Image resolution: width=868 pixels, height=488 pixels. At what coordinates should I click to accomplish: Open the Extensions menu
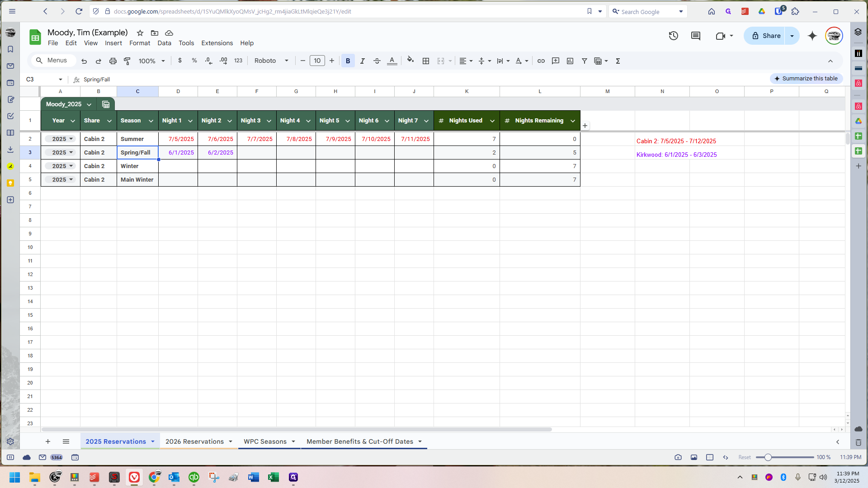217,43
